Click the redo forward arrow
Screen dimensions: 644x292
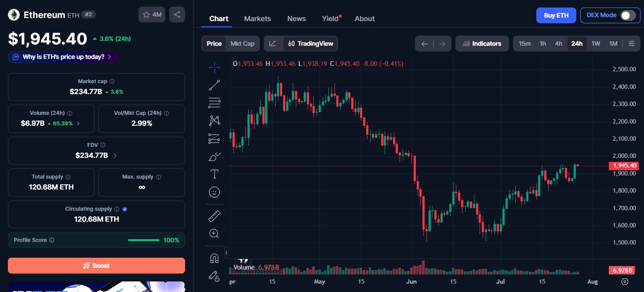pos(442,44)
